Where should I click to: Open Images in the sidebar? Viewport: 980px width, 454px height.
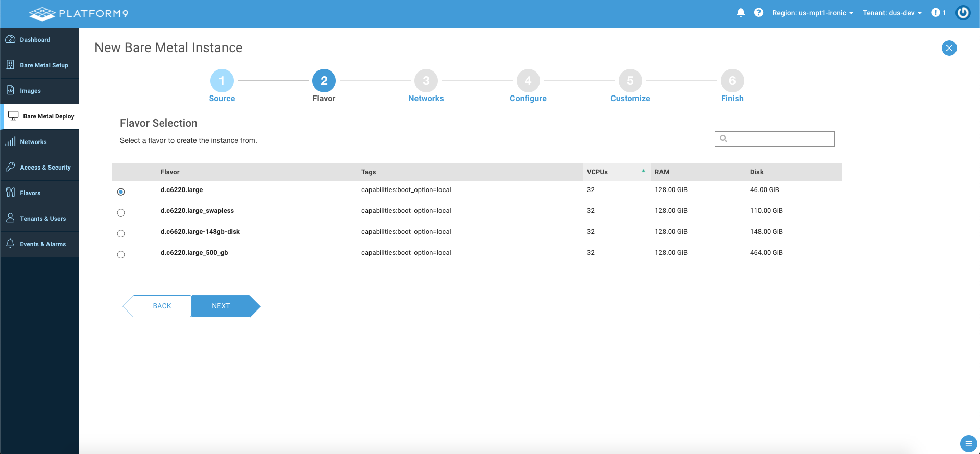(x=40, y=91)
